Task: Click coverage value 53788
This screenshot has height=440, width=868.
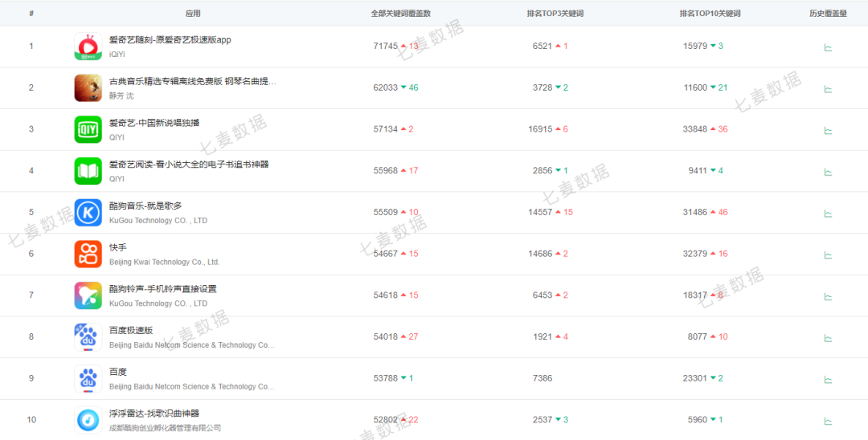Action: tap(386, 378)
